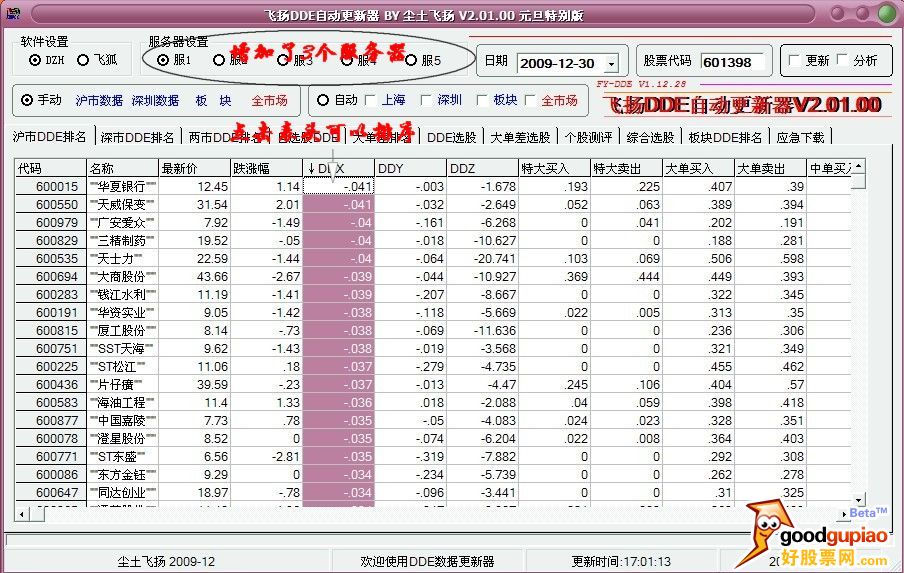
Task: Sort by the 特大买入 column header
Action: [x=555, y=168]
